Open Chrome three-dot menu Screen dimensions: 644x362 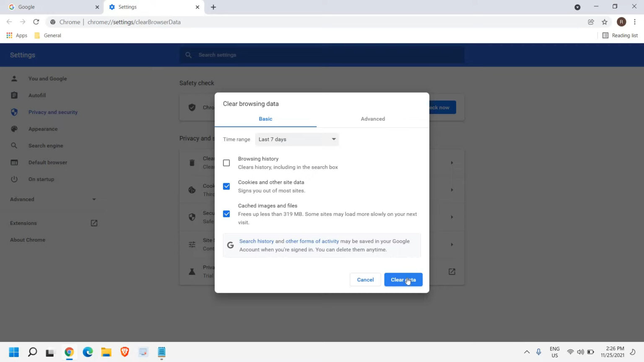[635, 22]
